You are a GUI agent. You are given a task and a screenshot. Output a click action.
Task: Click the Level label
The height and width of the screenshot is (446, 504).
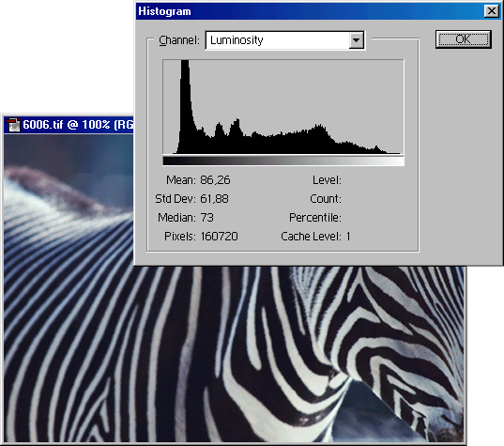point(327,180)
